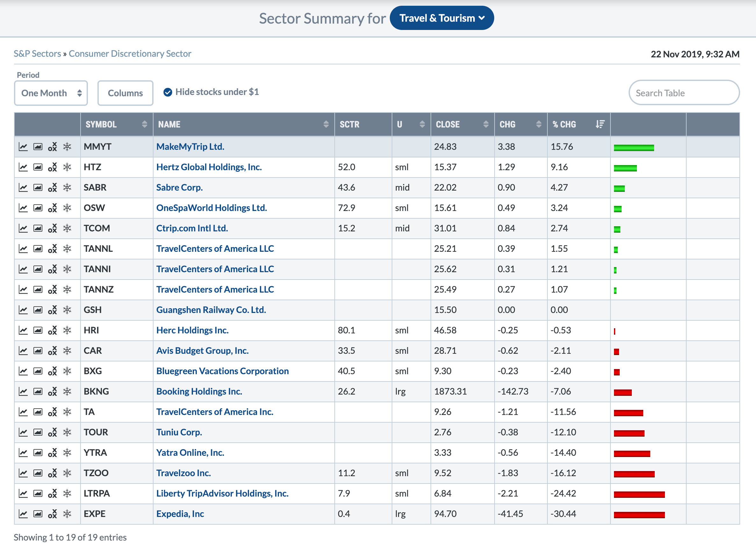The image size is (756, 545).
Task: Open the One Month period dropdown
Action: click(51, 93)
